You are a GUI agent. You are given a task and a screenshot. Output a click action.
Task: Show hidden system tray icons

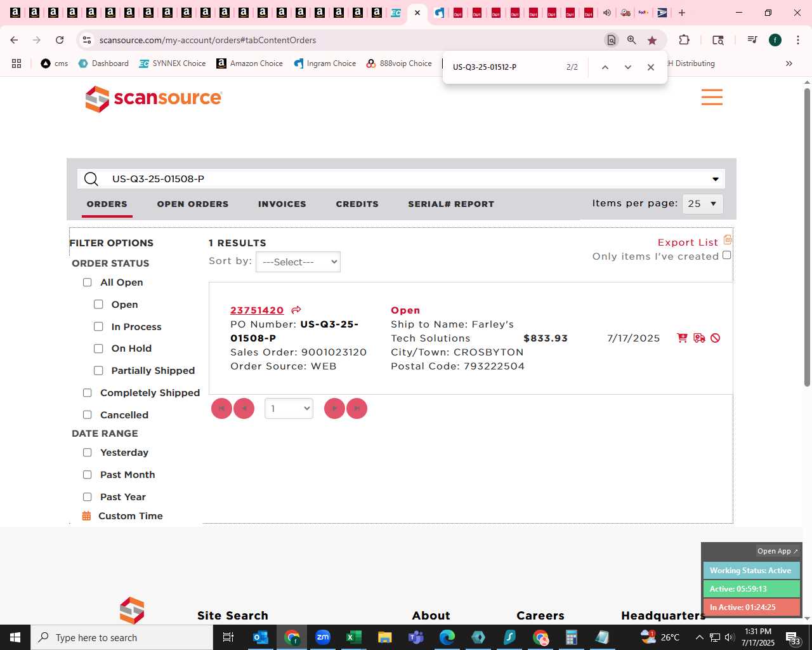pyautogui.click(x=699, y=637)
